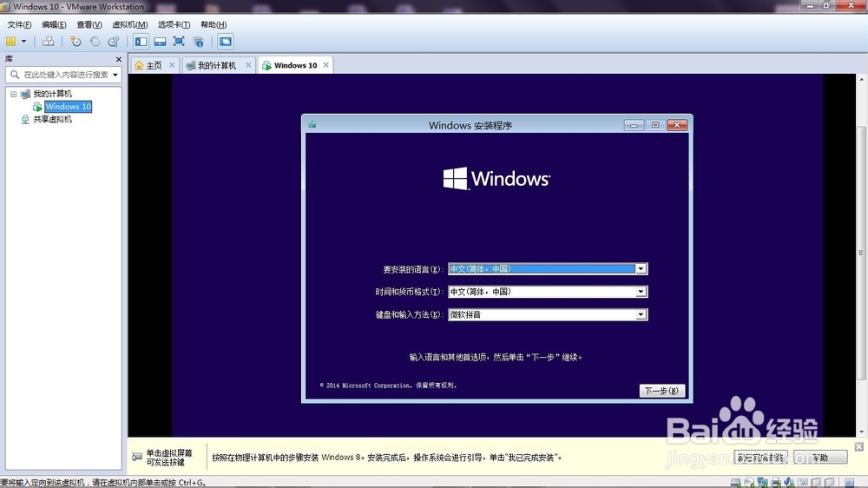Click the 下一步(N) button
The height and width of the screenshot is (488, 868).
tap(662, 391)
